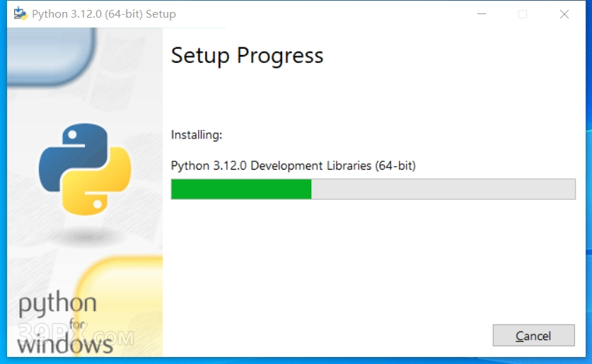Minimize the Python Setup window

[482, 14]
